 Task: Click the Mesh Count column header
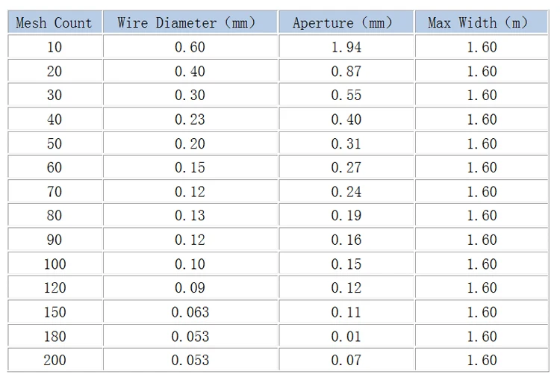tap(54, 22)
